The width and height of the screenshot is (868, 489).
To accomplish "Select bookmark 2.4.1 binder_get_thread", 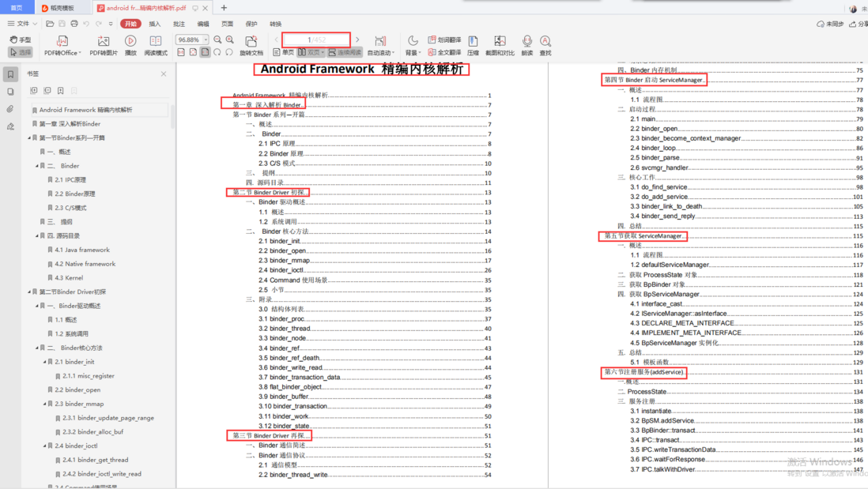I will [x=95, y=460].
